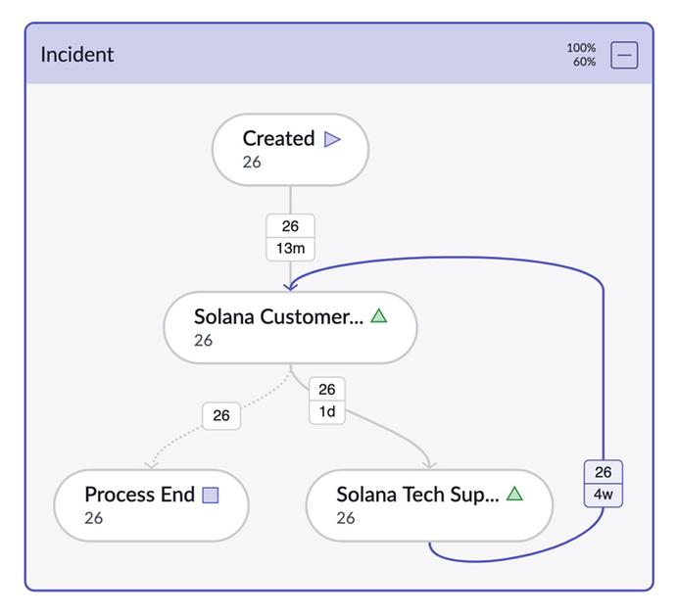
Task: Click the highlighted 26 / 4w loop label
Action: [x=604, y=483]
